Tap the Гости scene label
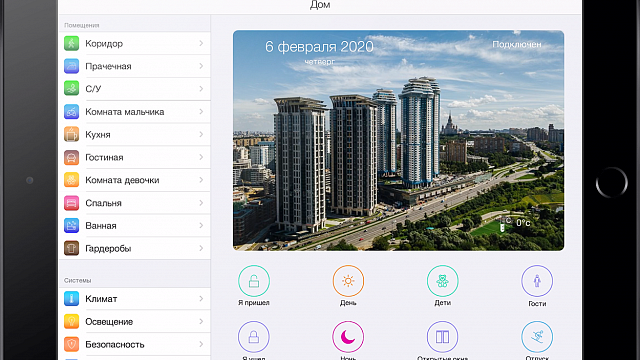This screenshot has width=640, height=360. [537, 303]
